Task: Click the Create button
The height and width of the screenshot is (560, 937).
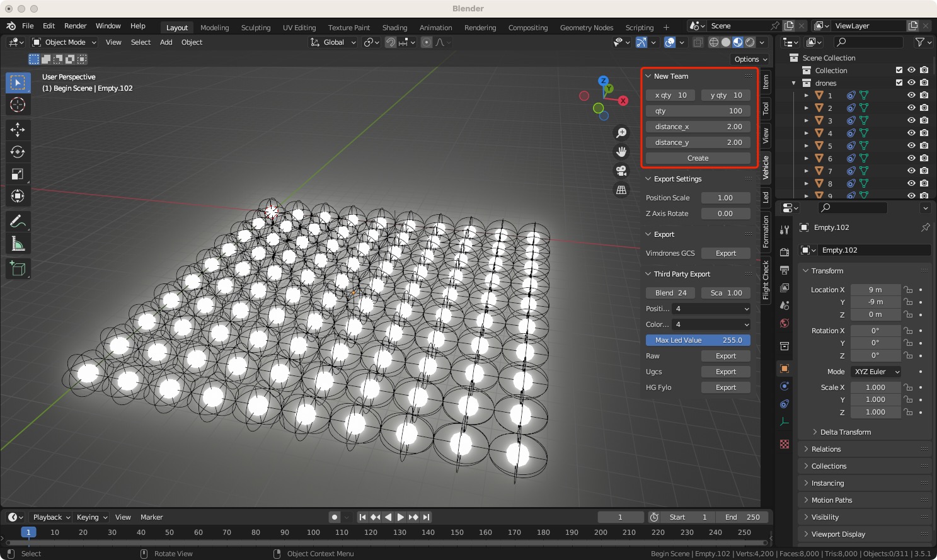Action: (698, 158)
